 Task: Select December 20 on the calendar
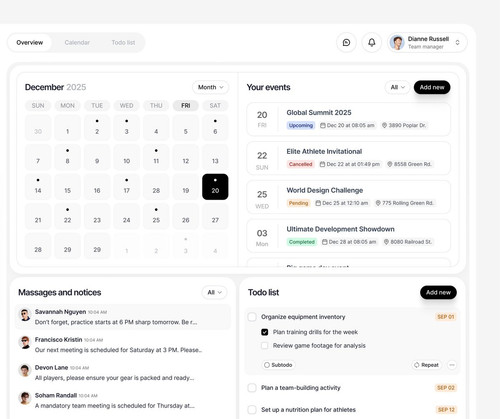pos(215,187)
